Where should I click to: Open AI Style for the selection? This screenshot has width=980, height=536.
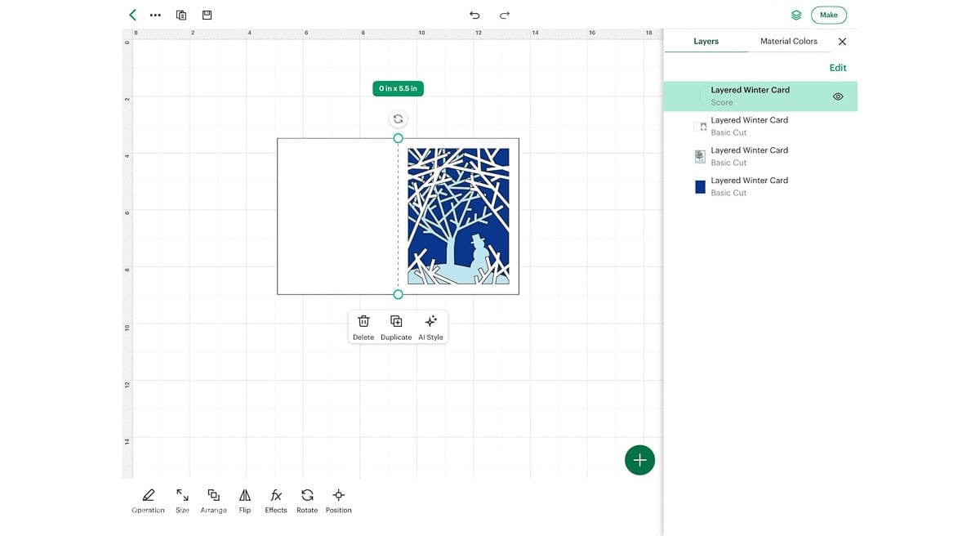pyautogui.click(x=430, y=327)
